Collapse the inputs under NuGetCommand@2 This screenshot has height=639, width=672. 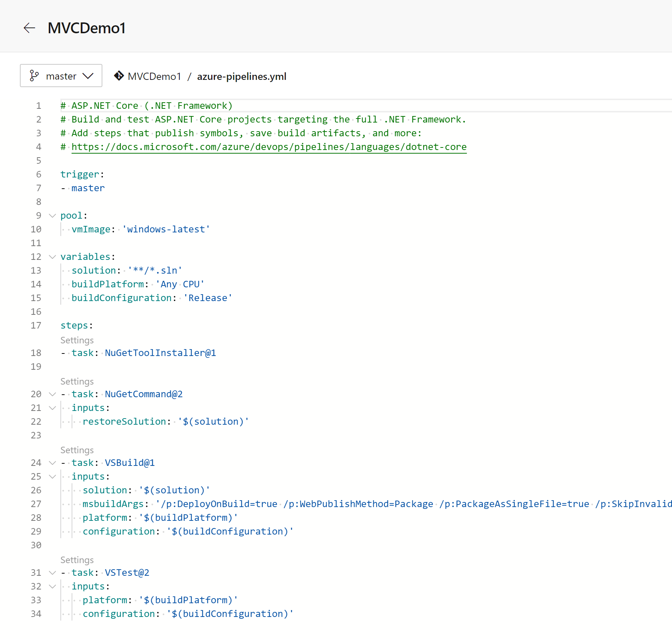coord(52,408)
